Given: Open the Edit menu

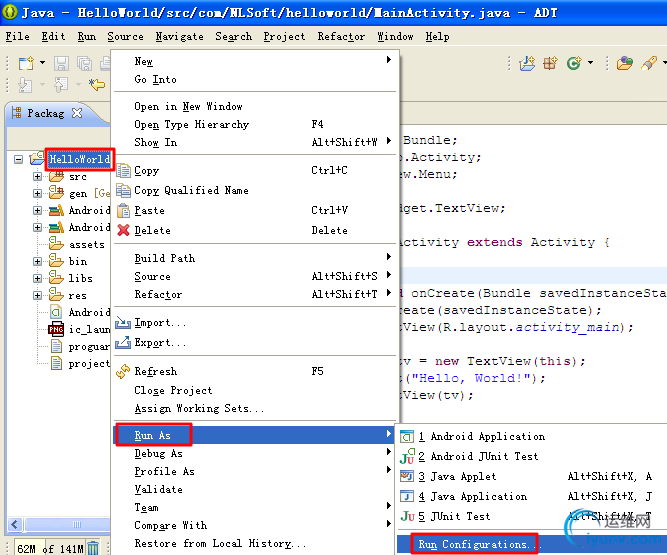Looking at the screenshot, I should (x=53, y=37).
